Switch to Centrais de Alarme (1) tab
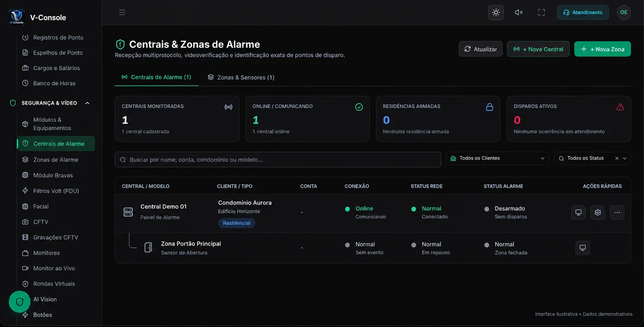This screenshot has height=327, width=644. click(156, 77)
